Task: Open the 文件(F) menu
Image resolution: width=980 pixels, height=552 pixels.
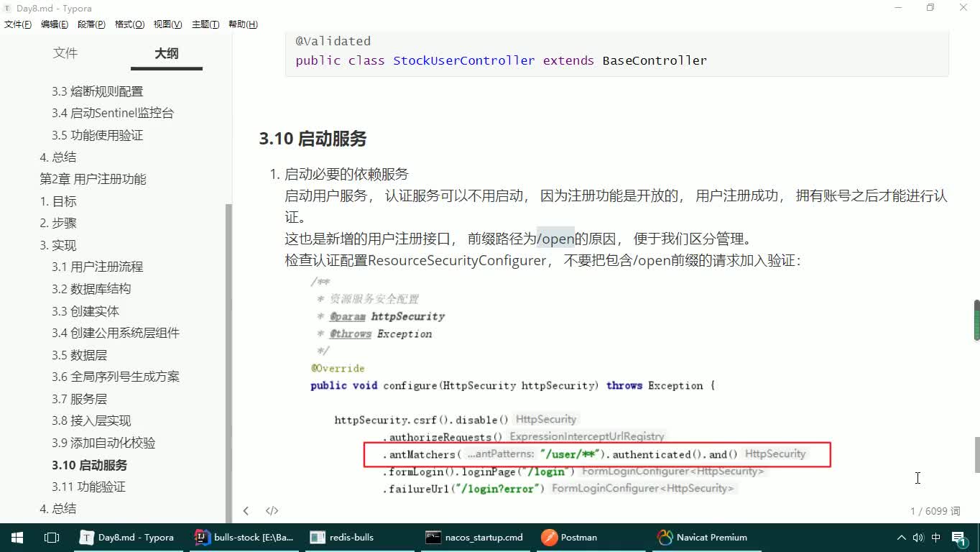Action: coord(18,24)
